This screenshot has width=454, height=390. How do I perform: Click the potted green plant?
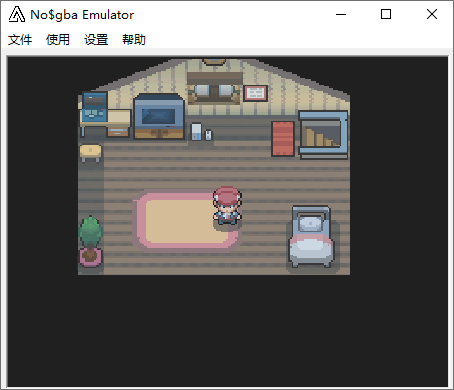[x=90, y=241]
